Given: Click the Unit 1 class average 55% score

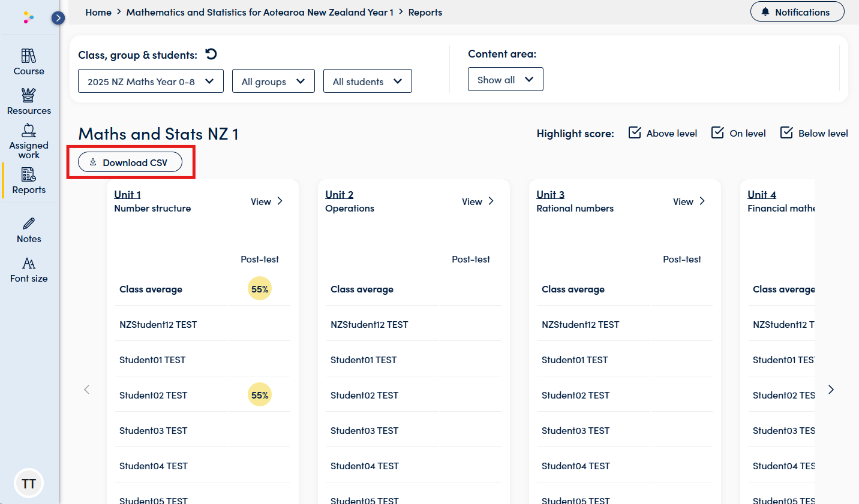Looking at the screenshot, I should click(260, 289).
